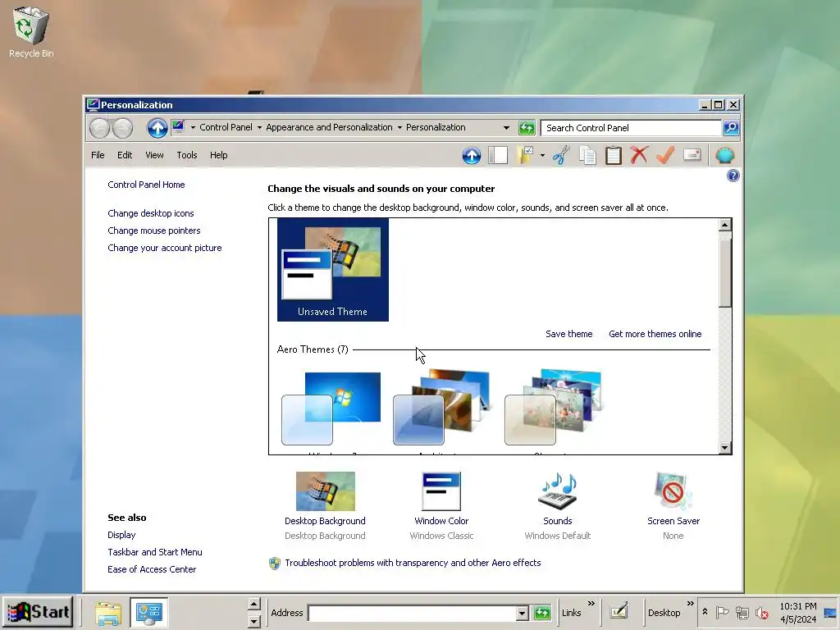Select the Unsaved Theme thumbnail
Image resolution: width=840 pixels, height=630 pixels.
click(x=333, y=269)
